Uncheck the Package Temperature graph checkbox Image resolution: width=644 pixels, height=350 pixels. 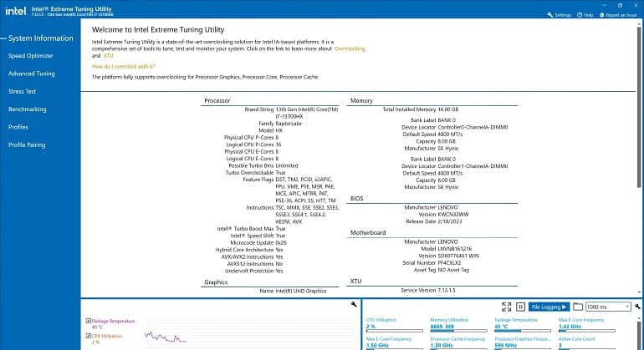pos(89,321)
